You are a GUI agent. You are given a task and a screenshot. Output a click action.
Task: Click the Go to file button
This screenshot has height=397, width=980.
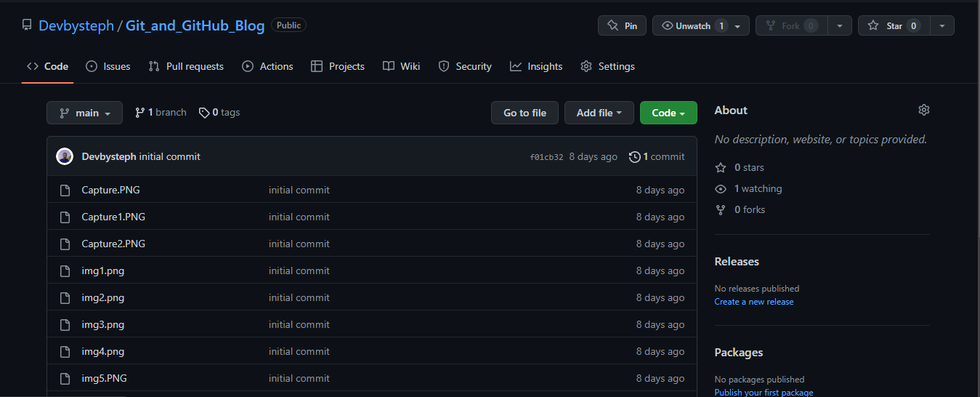point(525,113)
